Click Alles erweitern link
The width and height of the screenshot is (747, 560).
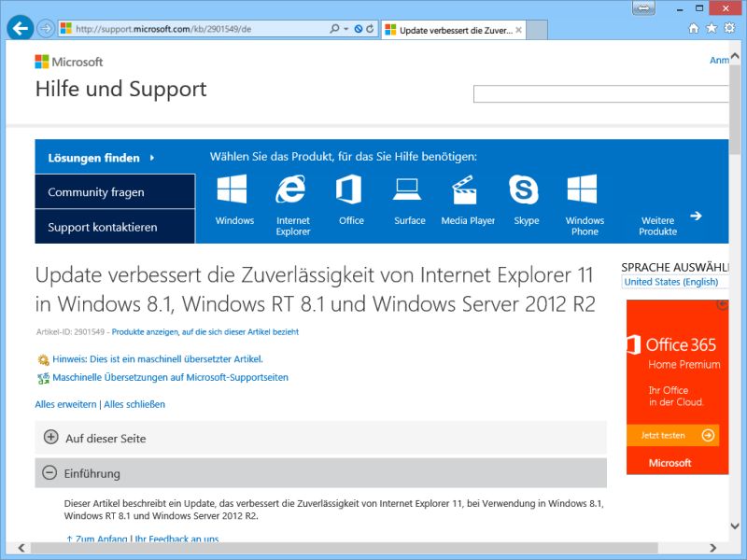pos(65,404)
